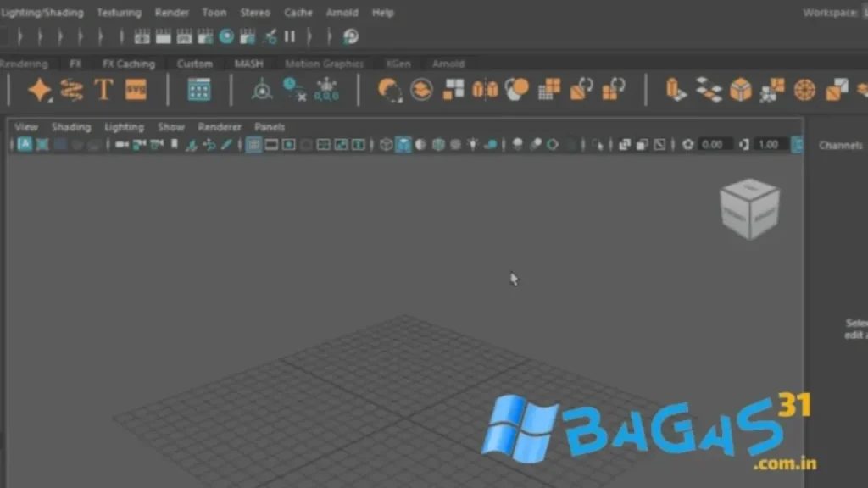The image size is (868, 488).
Task: Click the tripod circle shelf icon
Action: (x=262, y=89)
